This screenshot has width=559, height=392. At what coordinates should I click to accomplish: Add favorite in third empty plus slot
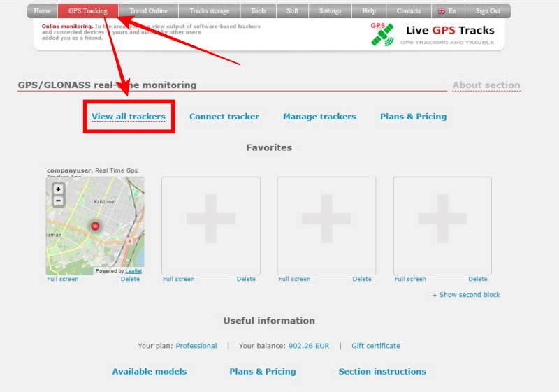click(326, 226)
